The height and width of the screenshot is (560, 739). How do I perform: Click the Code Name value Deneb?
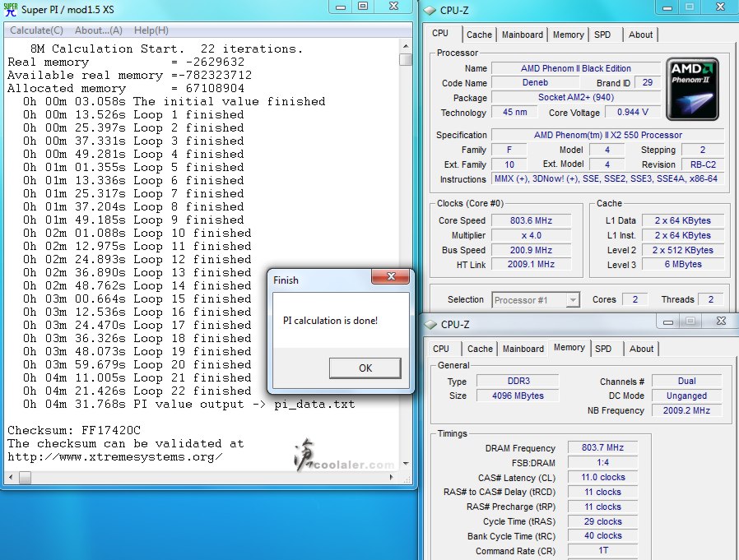click(535, 82)
